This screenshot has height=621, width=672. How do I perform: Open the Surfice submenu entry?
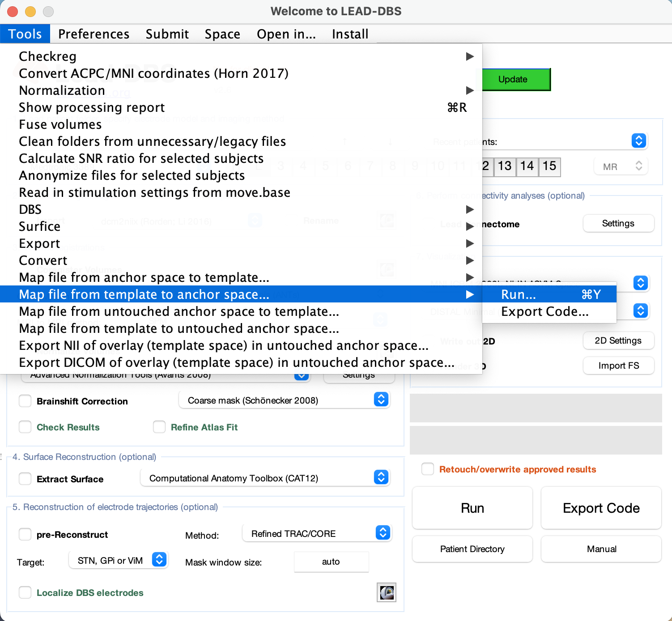241,226
